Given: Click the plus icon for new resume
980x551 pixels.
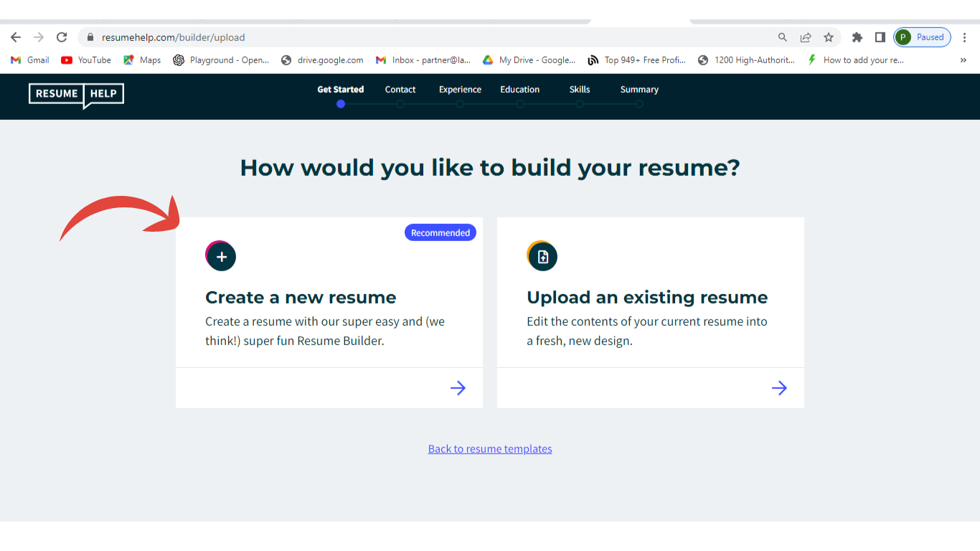Looking at the screenshot, I should 222,257.
